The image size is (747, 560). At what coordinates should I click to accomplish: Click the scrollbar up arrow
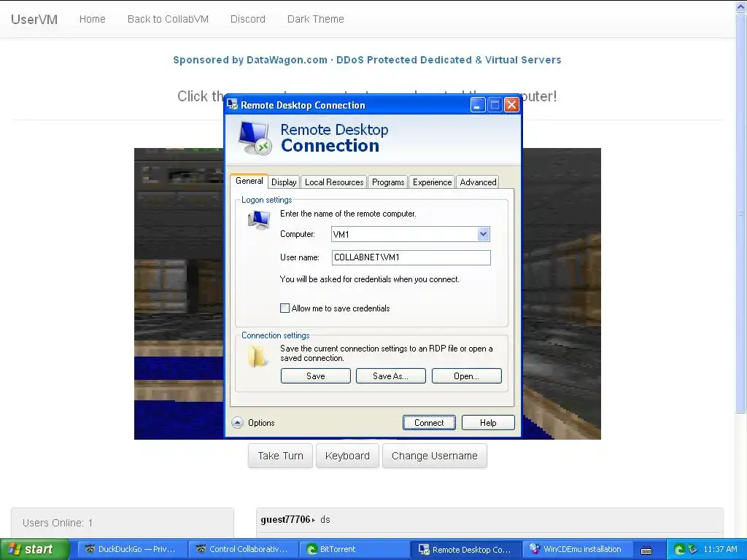point(741,6)
